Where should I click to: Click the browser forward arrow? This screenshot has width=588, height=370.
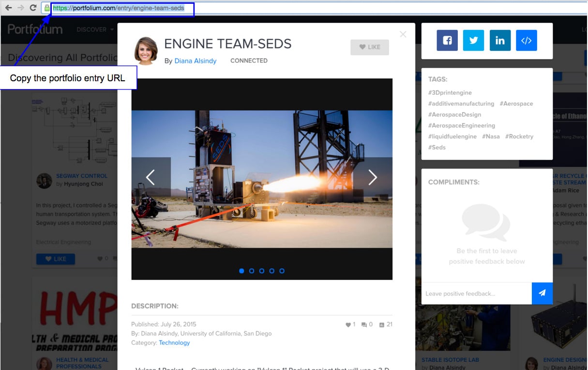pyautogui.click(x=20, y=8)
